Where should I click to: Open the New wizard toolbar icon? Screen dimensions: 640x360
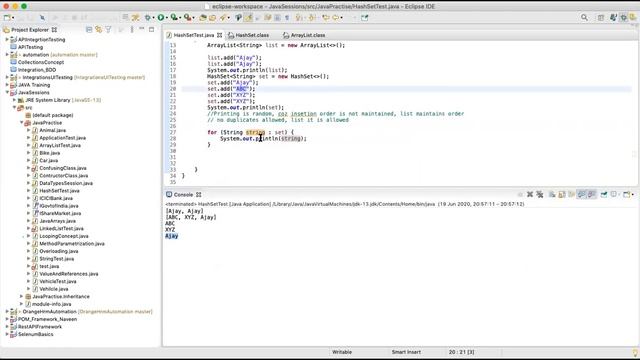[7, 18]
